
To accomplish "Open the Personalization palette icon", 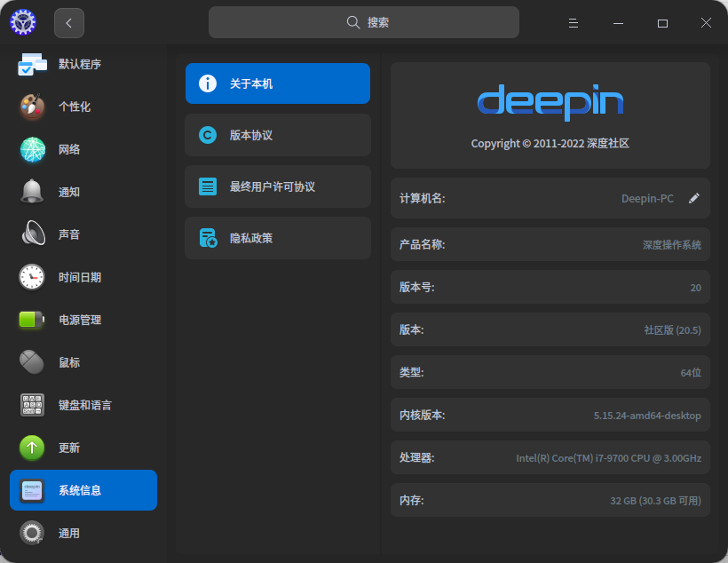I will tap(32, 107).
